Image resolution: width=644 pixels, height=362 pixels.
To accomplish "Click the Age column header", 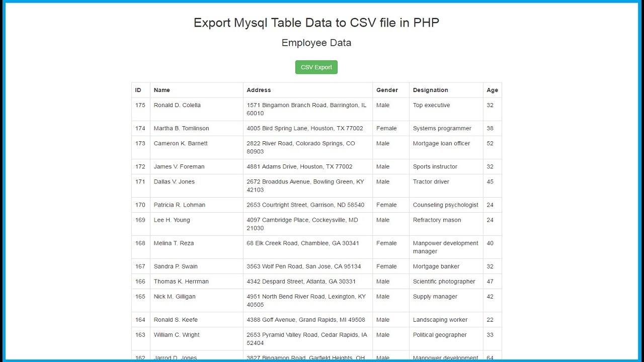I will 492,90.
